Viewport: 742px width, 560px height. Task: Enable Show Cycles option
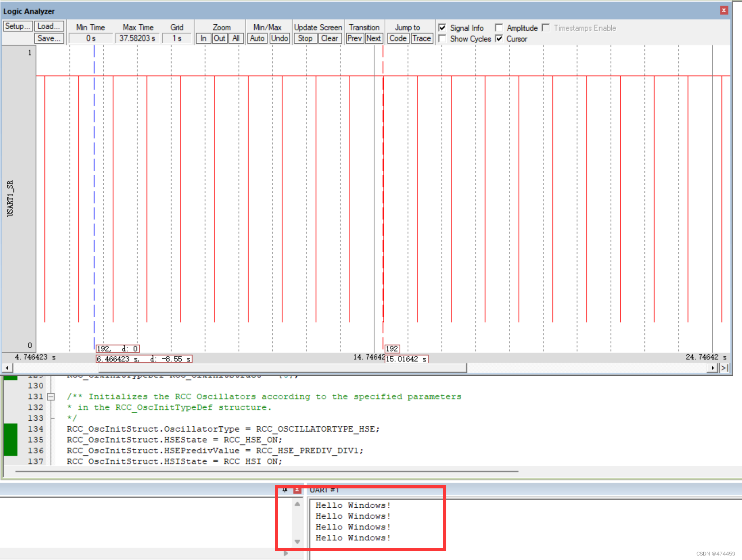(x=442, y=39)
